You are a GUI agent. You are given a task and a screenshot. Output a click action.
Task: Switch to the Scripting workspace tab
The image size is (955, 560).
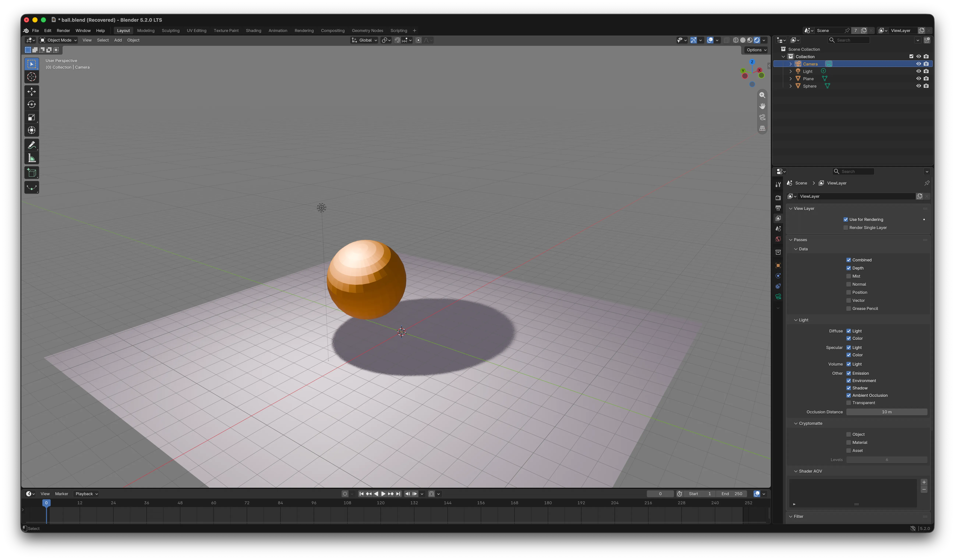(399, 31)
